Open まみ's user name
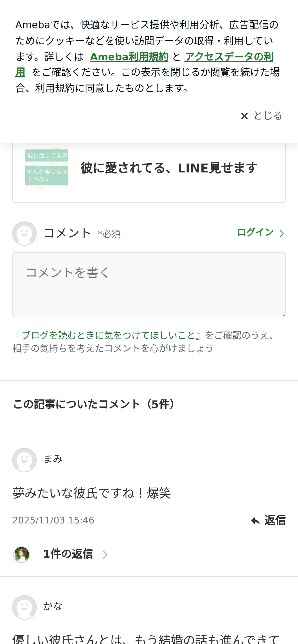The height and width of the screenshot is (644, 298). [53, 459]
